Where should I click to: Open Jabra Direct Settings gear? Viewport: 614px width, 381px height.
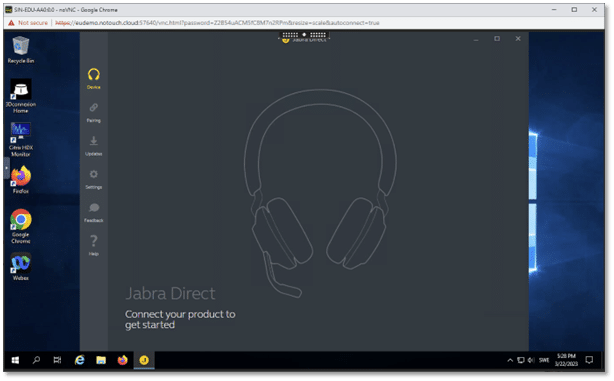pyautogui.click(x=94, y=179)
